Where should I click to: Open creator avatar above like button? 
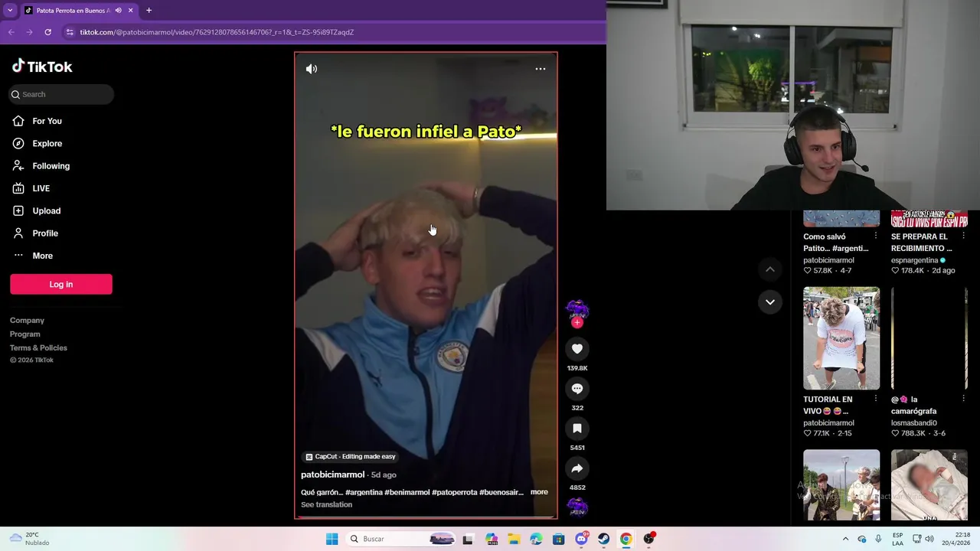(x=577, y=310)
